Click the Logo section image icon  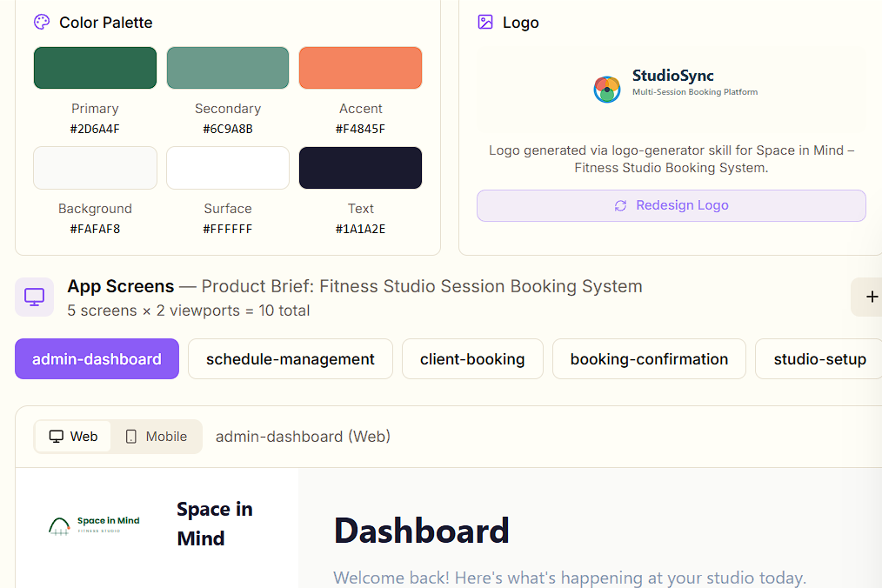point(485,23)
